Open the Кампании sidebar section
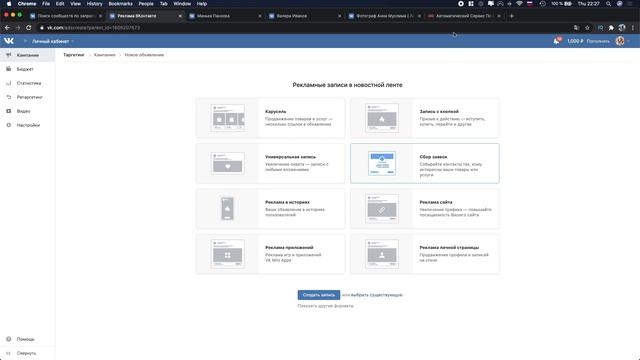The image size is (640, 360). point(27,55)
